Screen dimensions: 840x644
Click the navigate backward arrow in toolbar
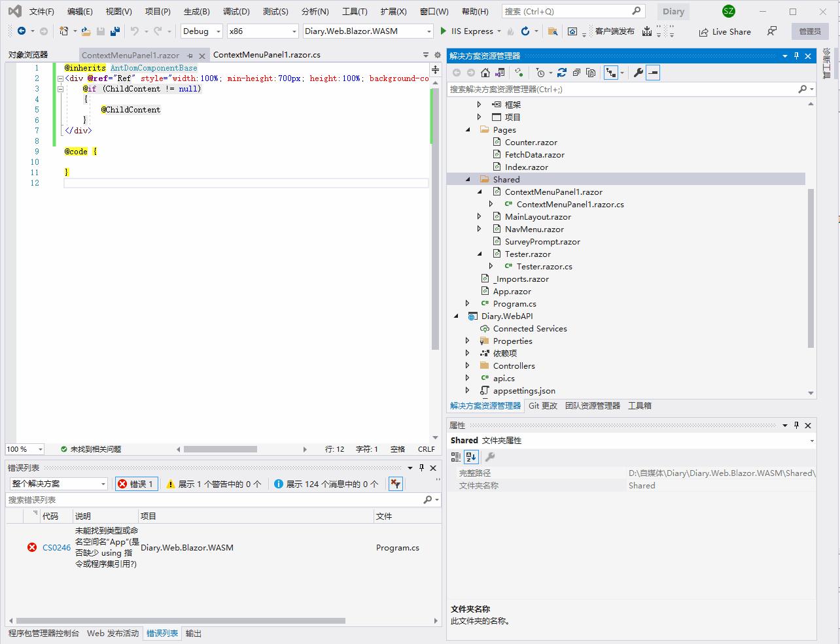coord(22,31)
